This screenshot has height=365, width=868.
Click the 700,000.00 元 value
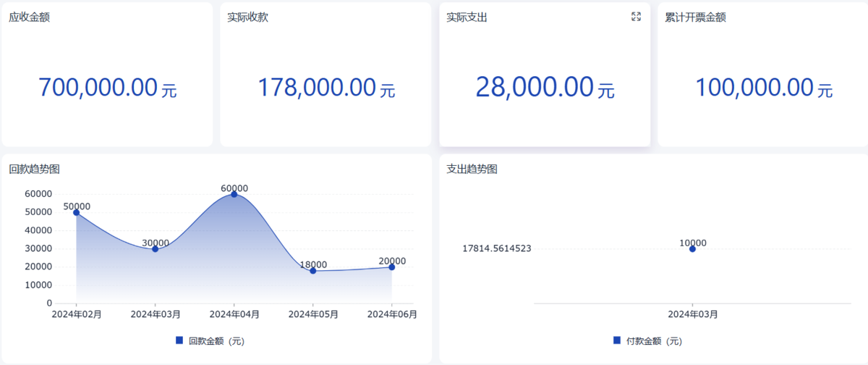coord(108,88)
